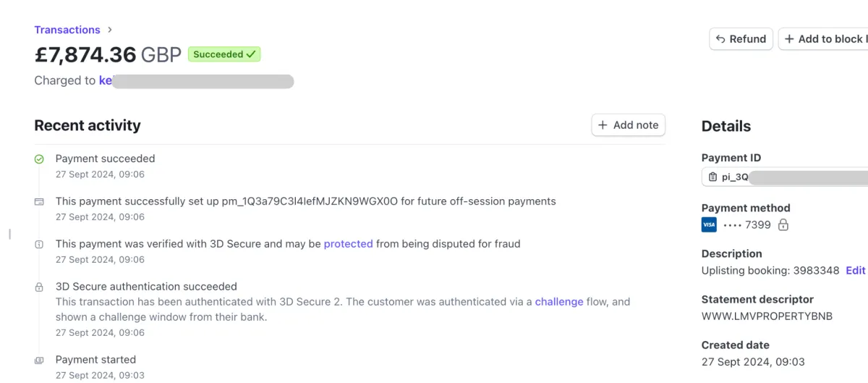Open the 'protected' link
Viewport: 868px width, 383px height.
click(349, 244)
